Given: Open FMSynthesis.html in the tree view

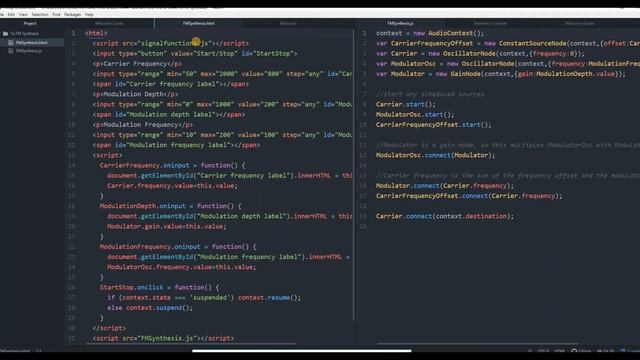Looking at the screenshot, I should pyautogui.click(x=31, y=42).
